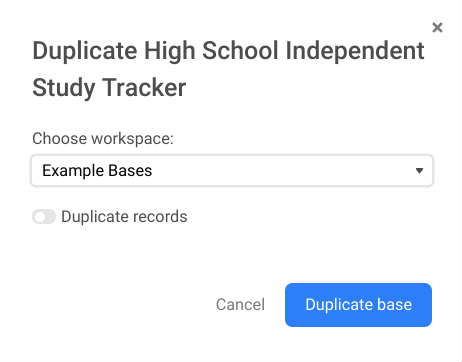Image resolution: width=462 pixels, height=362 pixels.
Task: Click the dialog title text
Action: click(x=228, y=69)
